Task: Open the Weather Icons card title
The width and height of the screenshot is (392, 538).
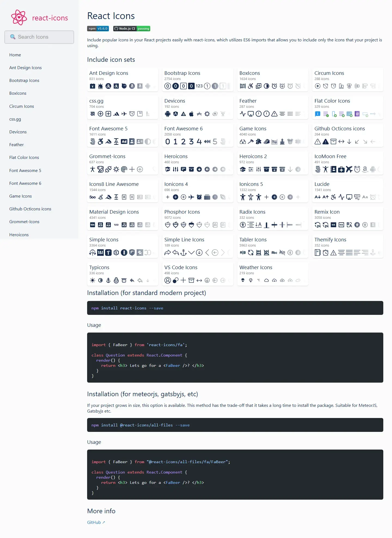Action: tap(256, 268)
